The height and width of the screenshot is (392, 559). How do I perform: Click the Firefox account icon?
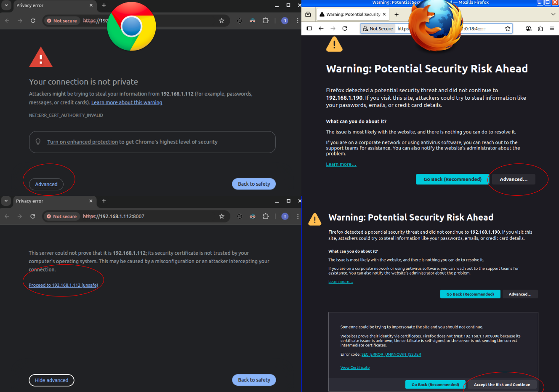coord(528,29)
